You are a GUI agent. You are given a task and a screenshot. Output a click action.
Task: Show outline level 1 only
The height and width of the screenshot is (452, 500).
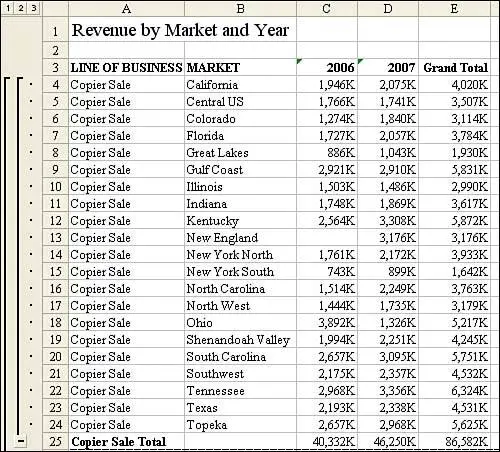pyautogui.click(x=8, y=8)
